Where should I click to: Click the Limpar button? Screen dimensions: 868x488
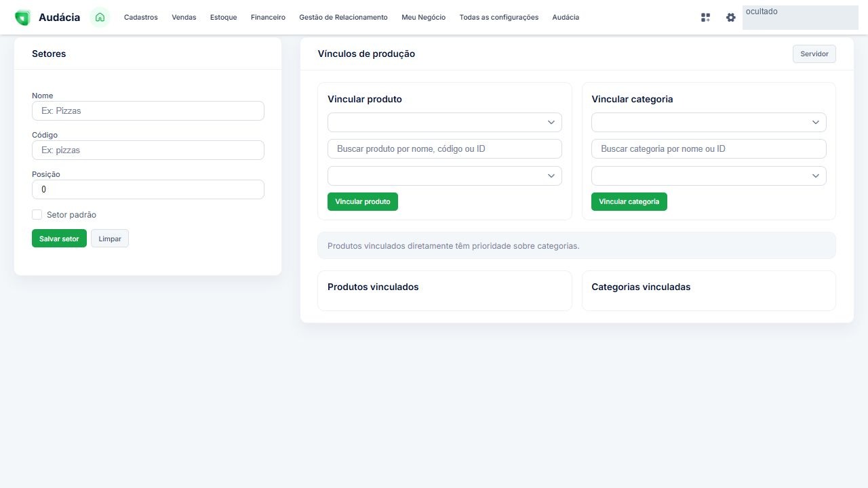coord(110,239)
